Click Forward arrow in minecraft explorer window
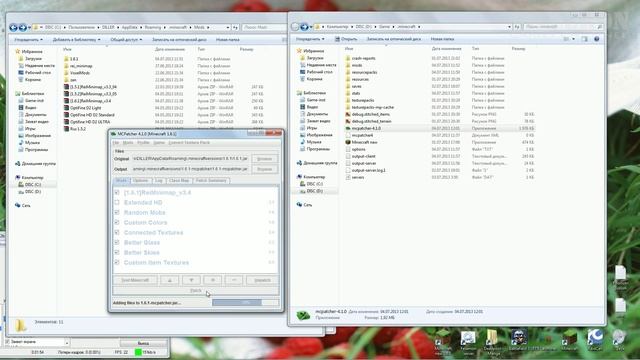The width and height of the screenshot is (640, 360). 304,27
